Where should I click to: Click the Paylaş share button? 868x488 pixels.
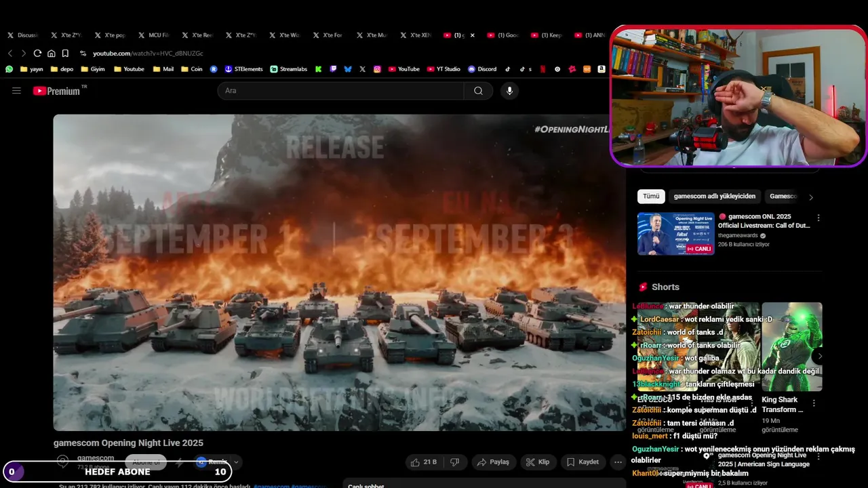pyautogui.click(x=493, y=462)
